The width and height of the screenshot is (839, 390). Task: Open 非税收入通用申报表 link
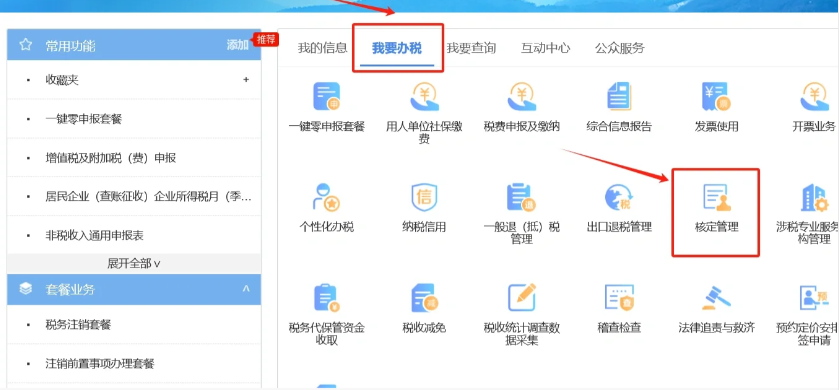[x=95, y=235]
